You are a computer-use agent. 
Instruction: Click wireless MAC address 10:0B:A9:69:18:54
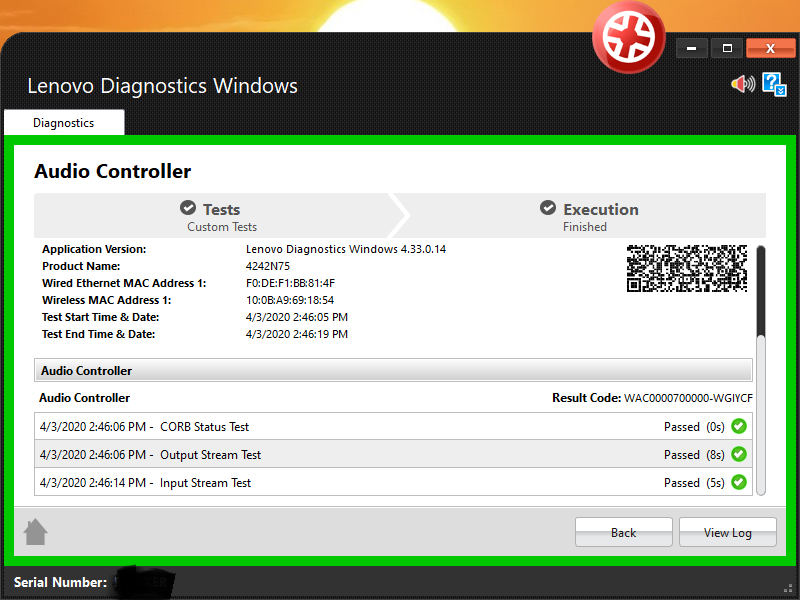point(290,300)
